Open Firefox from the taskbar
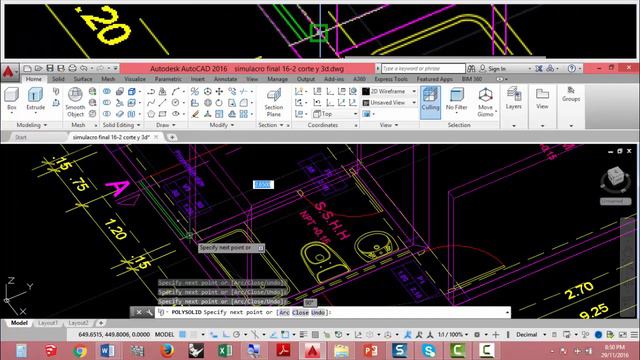Viewport: 640px width, 360px height. [x=166, y=350]
